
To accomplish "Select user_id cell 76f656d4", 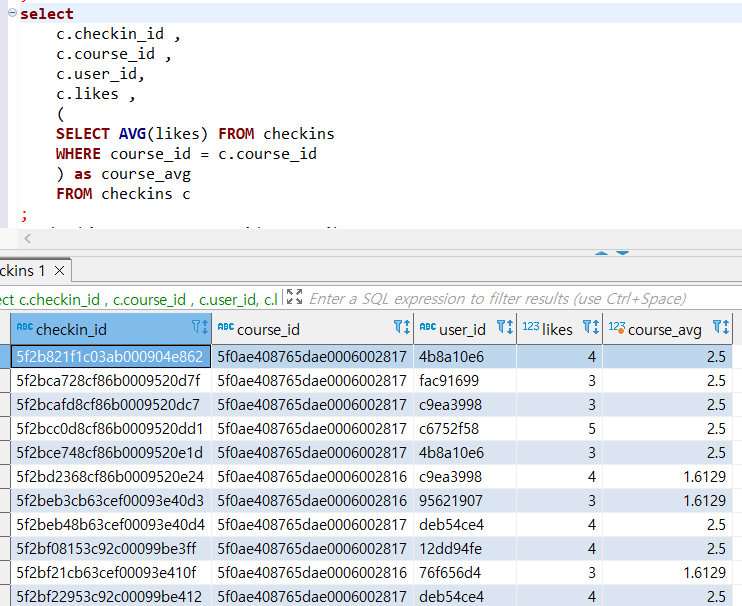I will 465,573.
